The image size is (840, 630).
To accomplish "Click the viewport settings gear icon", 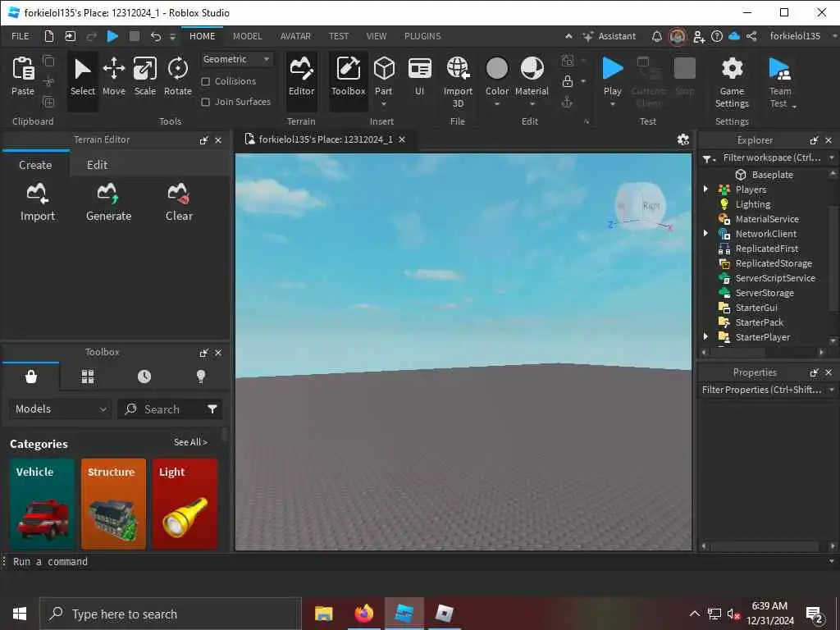I will point(683,139).
